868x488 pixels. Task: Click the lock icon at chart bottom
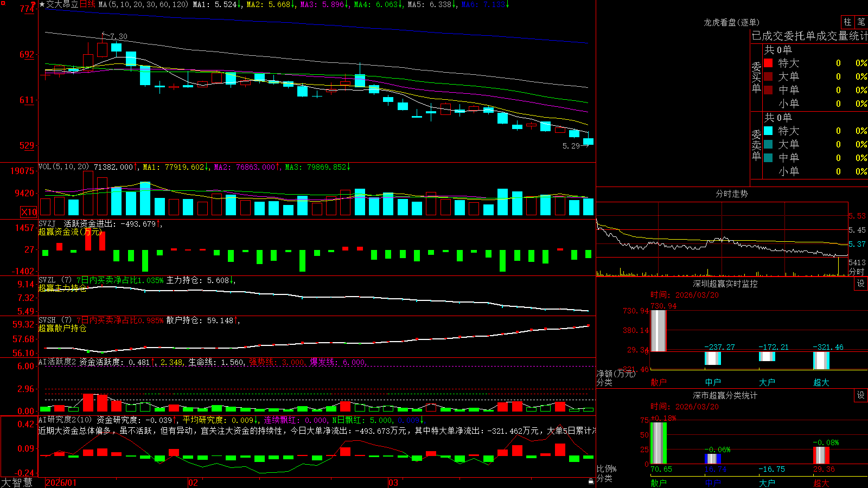tap(591, 481)
